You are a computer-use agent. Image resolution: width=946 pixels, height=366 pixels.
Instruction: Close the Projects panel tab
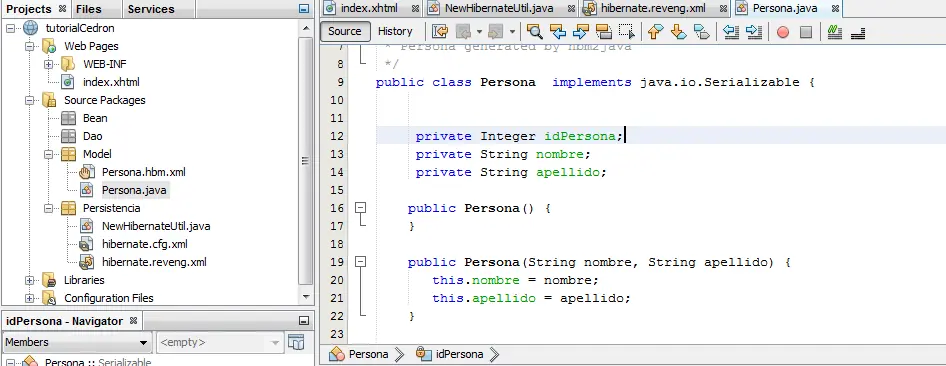(63, 9)
